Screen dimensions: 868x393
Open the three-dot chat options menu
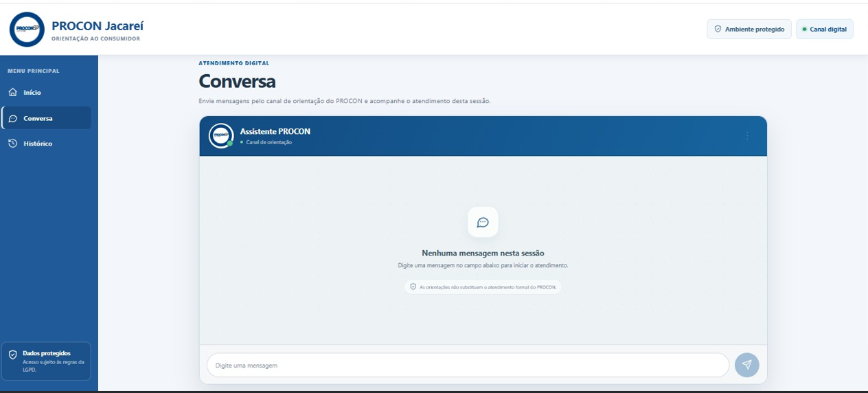coord(747,136)
